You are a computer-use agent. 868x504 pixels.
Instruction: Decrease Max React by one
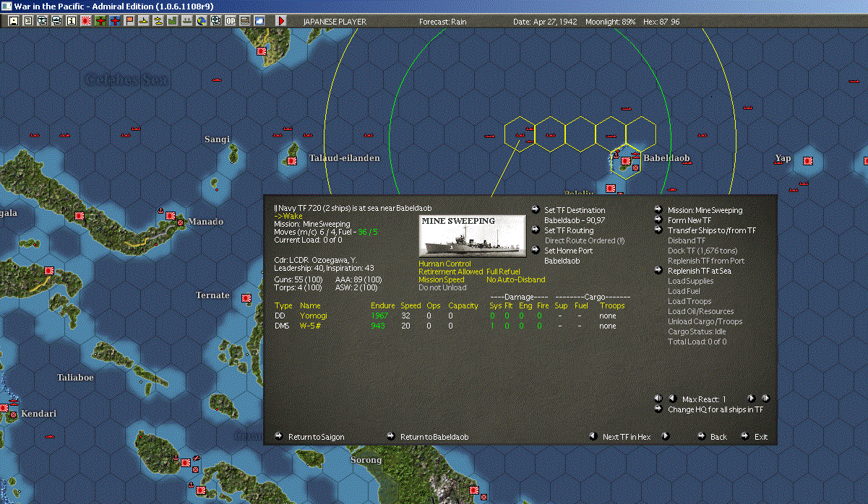671,399
